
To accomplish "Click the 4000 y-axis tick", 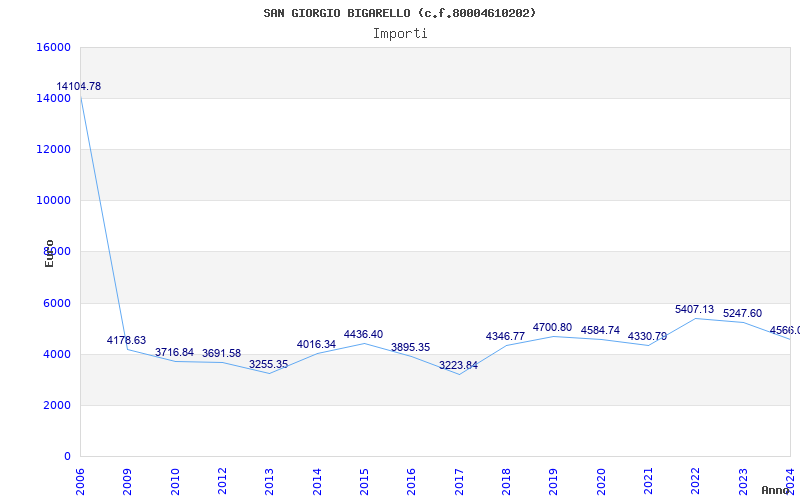I will coord(56,354).
